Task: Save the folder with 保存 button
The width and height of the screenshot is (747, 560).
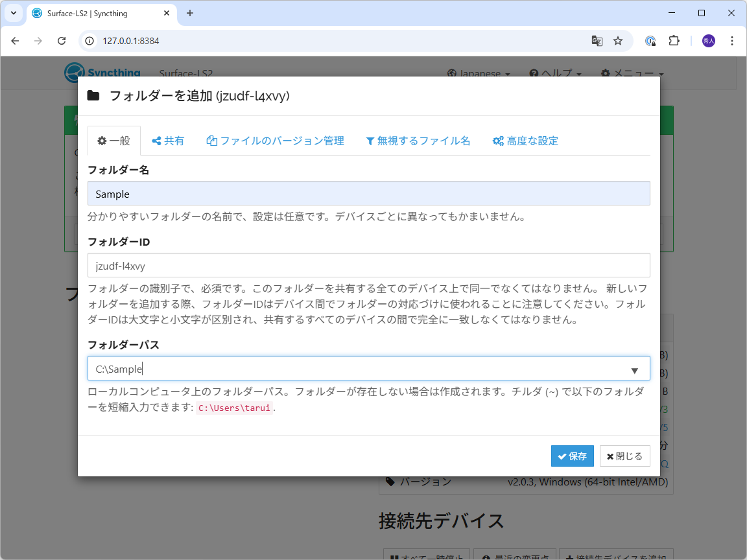Action: click(x=572, y=456)
